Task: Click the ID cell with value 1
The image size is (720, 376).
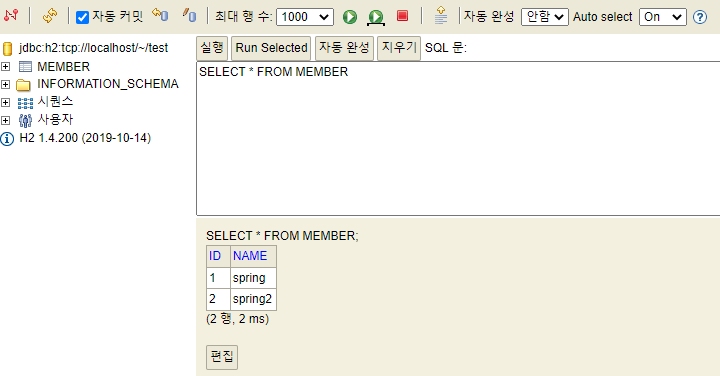Action: [218, 278]
